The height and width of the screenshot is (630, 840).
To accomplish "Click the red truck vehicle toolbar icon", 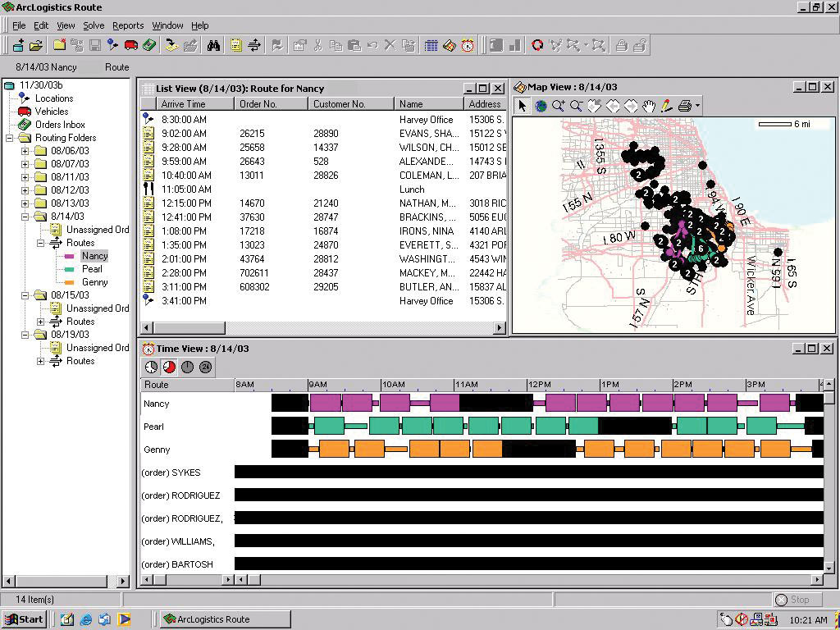I will click(x=131, y=45).
